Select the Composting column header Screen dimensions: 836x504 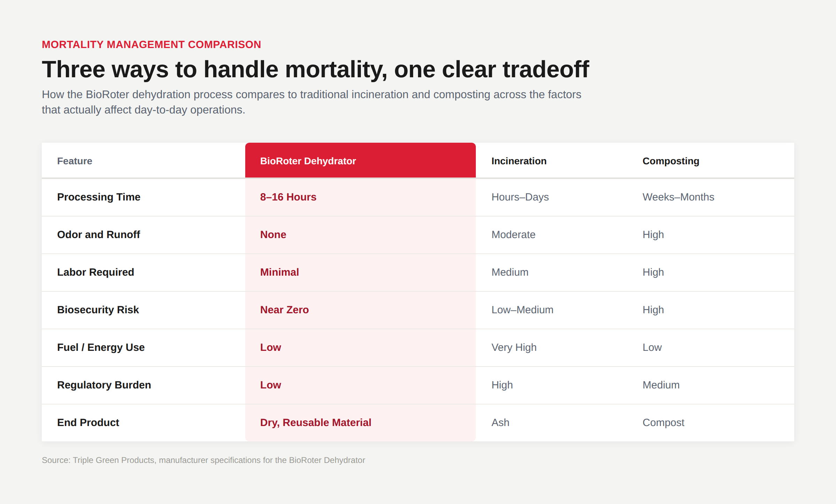coord(671,161)
